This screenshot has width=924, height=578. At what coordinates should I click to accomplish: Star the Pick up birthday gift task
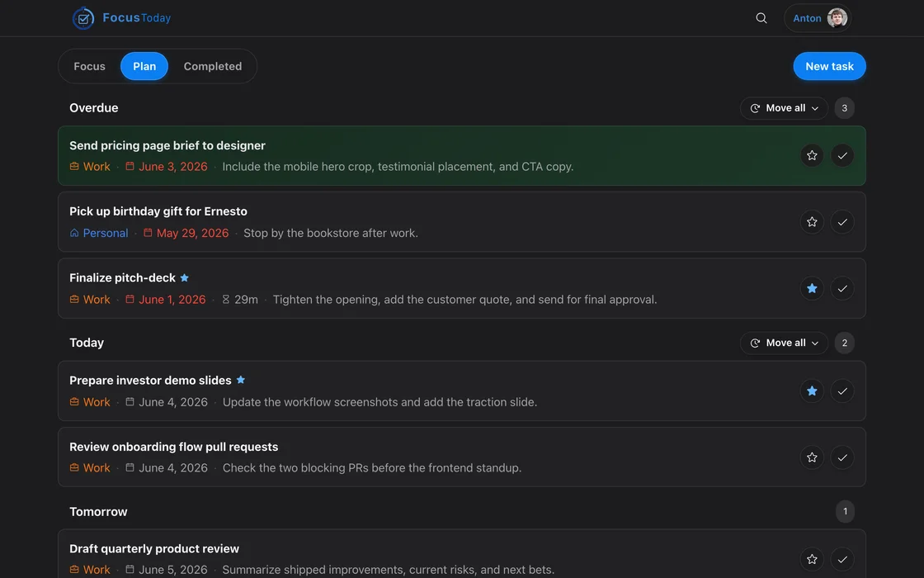tap(812, 222)
